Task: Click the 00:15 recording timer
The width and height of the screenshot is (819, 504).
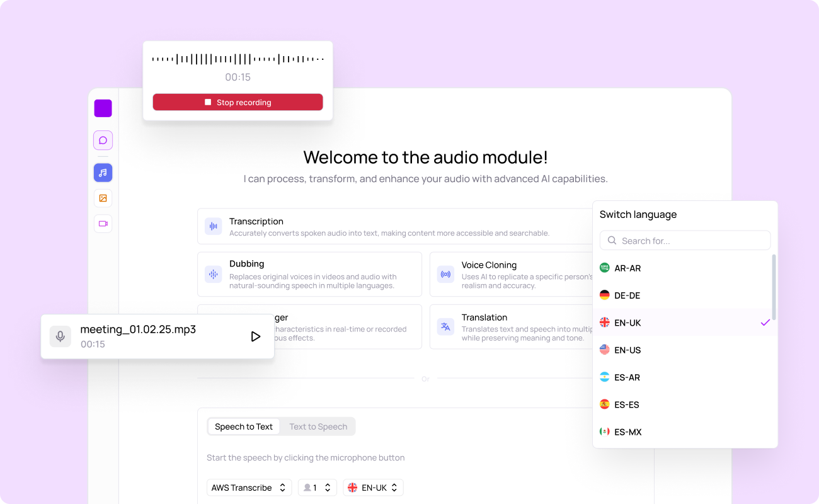Action: click(238, 77)
